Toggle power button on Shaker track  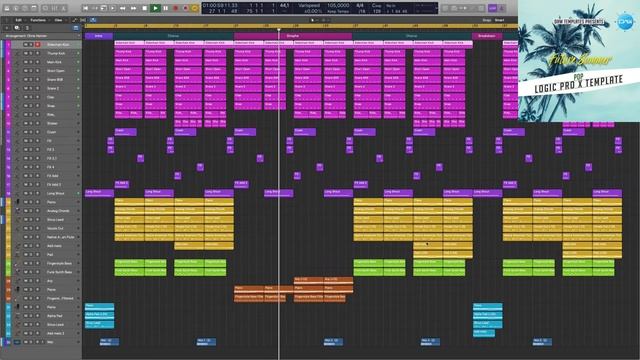[78, 123]
